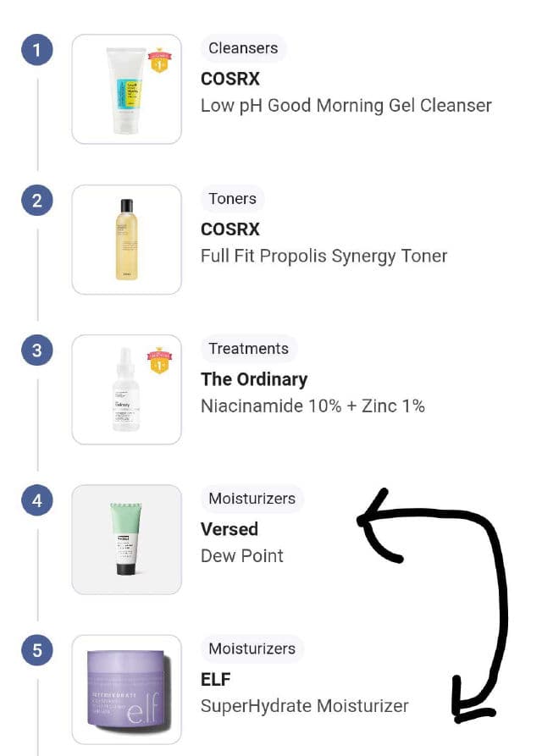
Task: Open the ELF SuperHydrate jar thumbnail
Action: pyautogui.click(x=126, y=689)
